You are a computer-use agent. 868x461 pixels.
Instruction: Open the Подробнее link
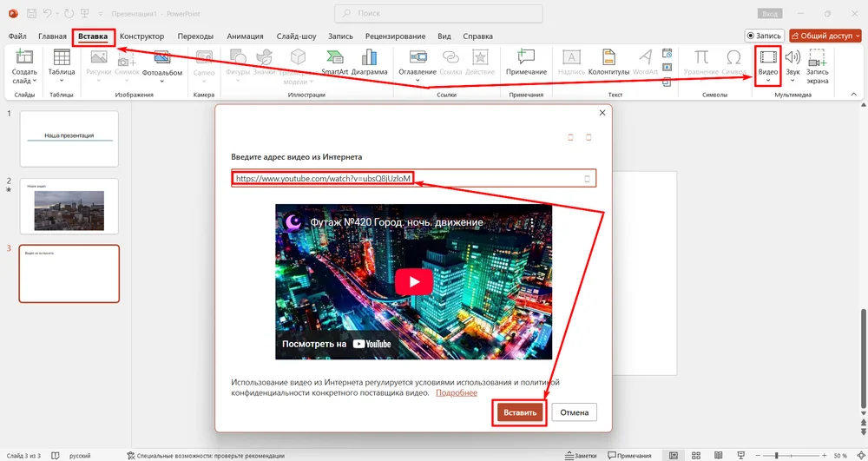457,393
